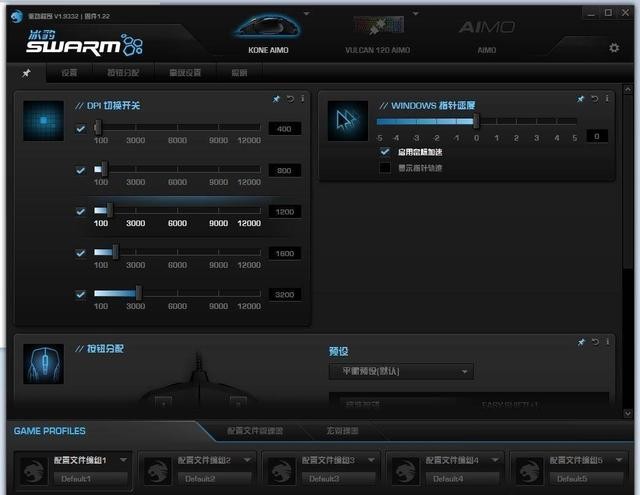This screenshot has height=495, width=640.
Task: Click the ROCCAT app icon in title bar
Action: point(16,16)
